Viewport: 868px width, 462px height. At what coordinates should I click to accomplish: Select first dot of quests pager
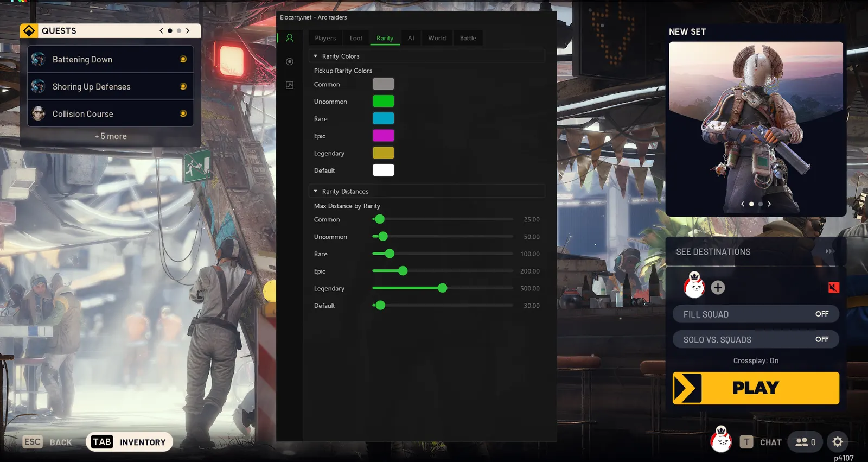coord(170,31)
